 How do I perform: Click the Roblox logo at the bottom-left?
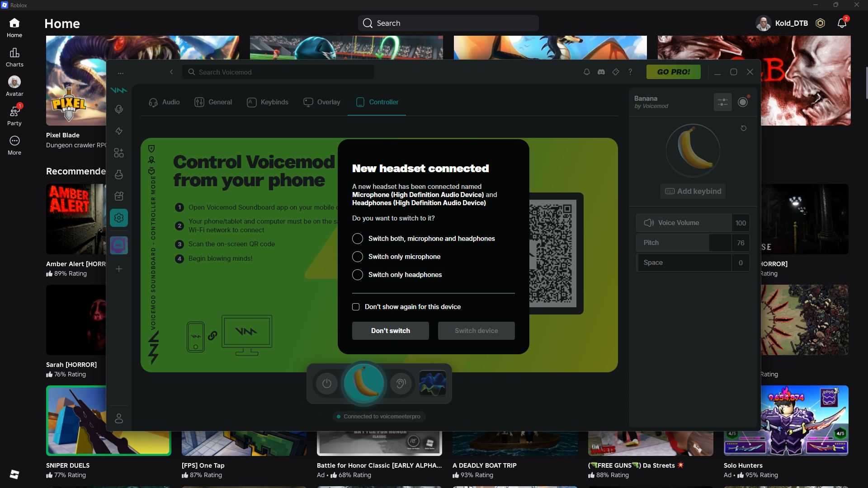point(14,474)
